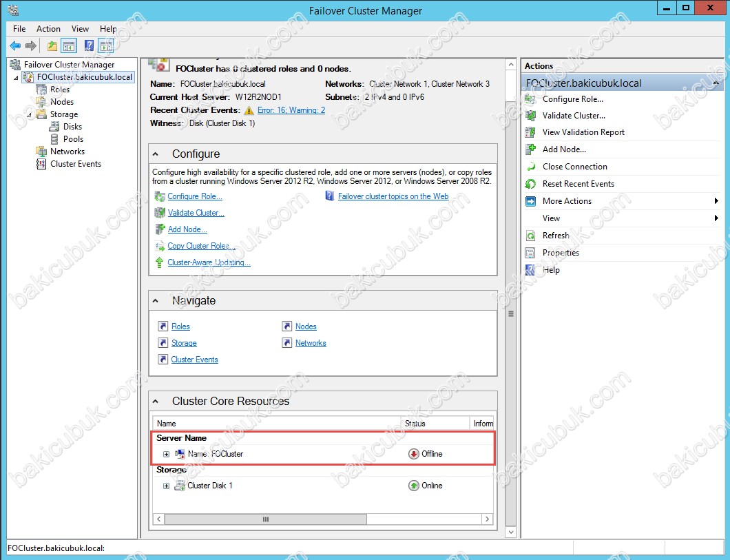Click the Add Node icon in Actions pane

pyautogui.click(x=530, y=149)
